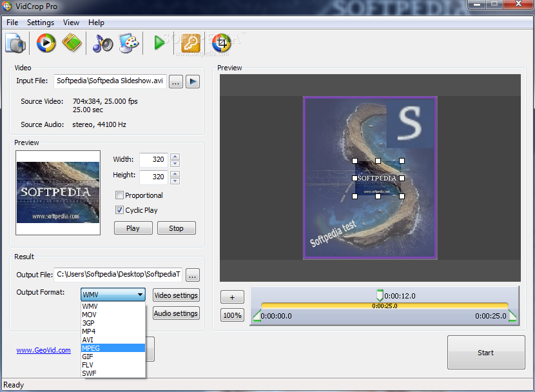
Task: Visit the www.GeoVid.com link
Action: [44, 350]
